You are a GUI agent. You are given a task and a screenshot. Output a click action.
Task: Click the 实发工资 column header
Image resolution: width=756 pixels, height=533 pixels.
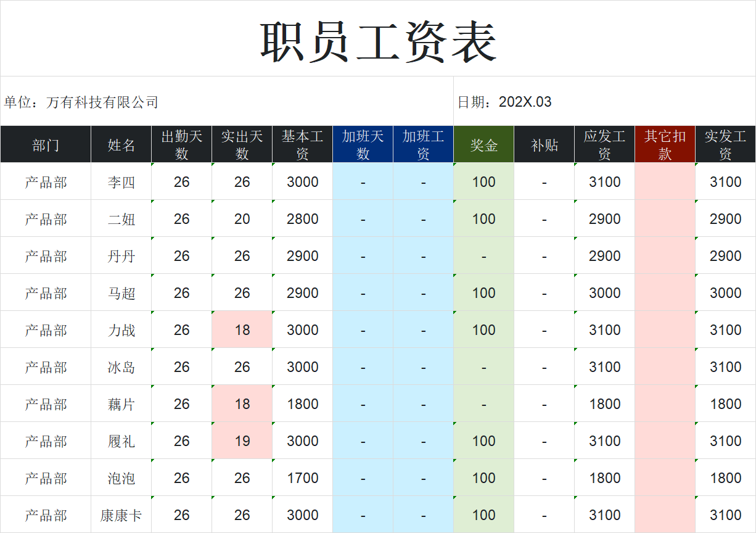725,145
